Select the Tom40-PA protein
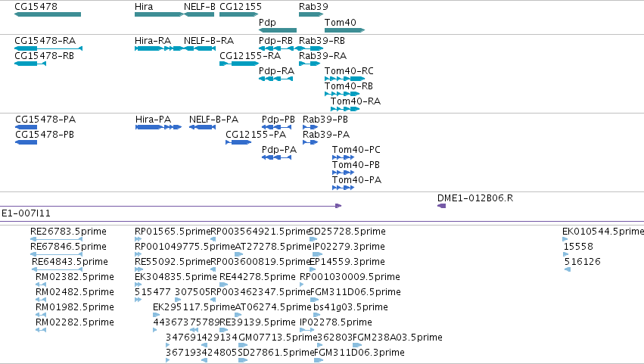The height and width of the screenshot is (364, 644). [x=344, y=188]
